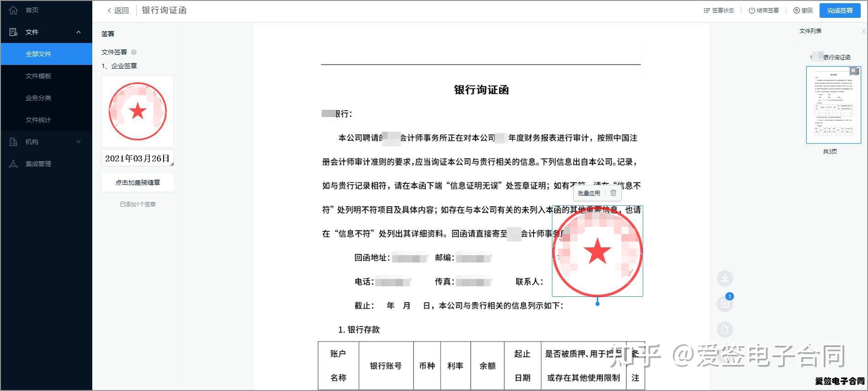Go to 首页 menu label
868x391 pixels.
pyautogui.click(x=32, y=10)
